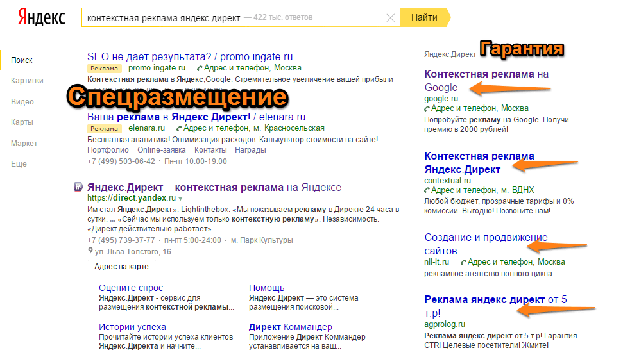This screenshot has width=623, height=364.
Task: Open the SEO не дает результата ad title
Action: pos(190,57)
